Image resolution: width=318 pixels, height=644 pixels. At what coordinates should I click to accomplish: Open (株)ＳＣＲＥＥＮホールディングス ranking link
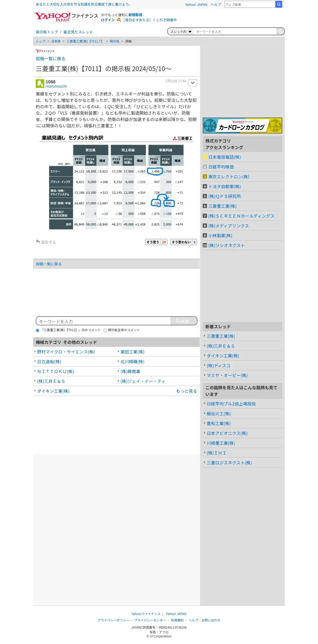click(241, 216)
